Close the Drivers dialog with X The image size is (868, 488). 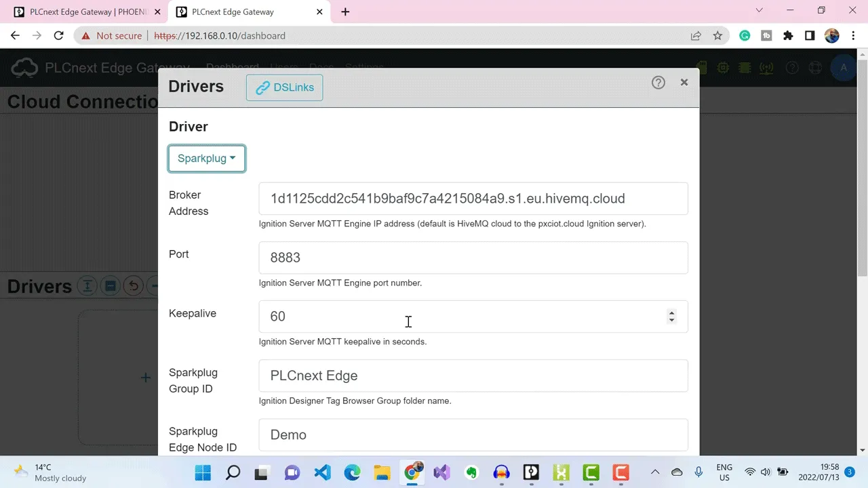tap(684, 82)
